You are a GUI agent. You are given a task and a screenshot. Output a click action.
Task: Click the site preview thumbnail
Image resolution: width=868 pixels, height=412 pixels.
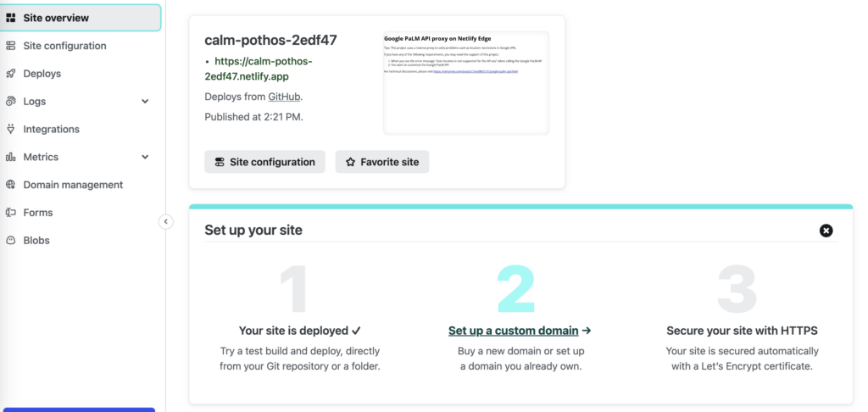pyautogui.click(x=465, y=83)
